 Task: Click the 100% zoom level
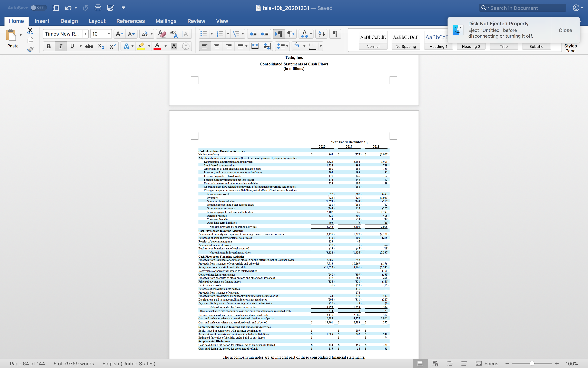point(572,363)
